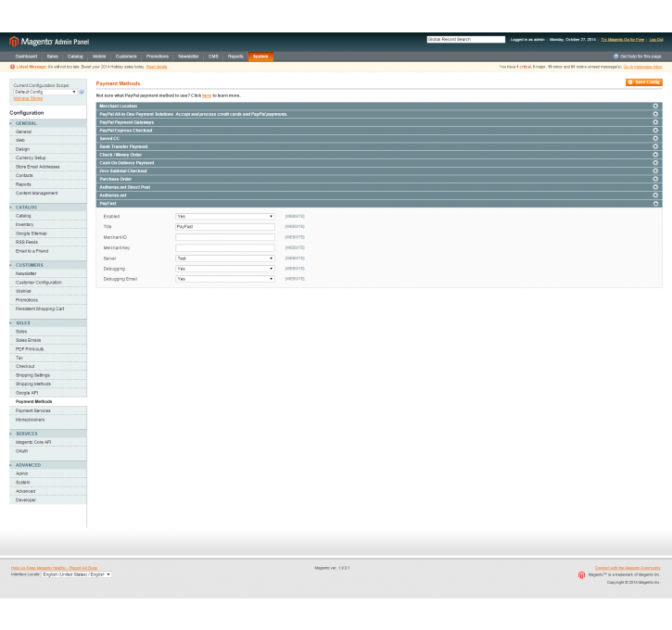The width and height of the screenshot is (672, 630).
Task: Open the Interface Locale dropdown
Action: coord(76,574)
